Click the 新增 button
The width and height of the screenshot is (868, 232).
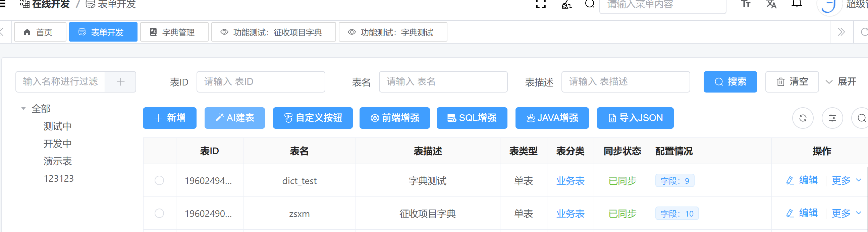(169, 118)
